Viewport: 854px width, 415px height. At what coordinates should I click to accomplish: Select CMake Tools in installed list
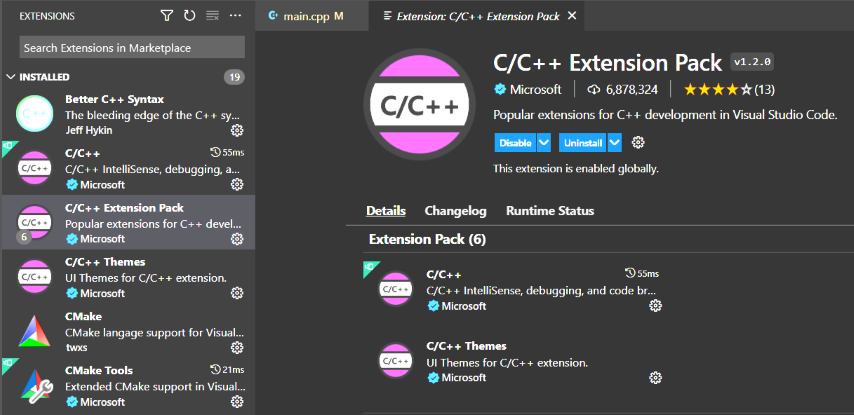129,386
